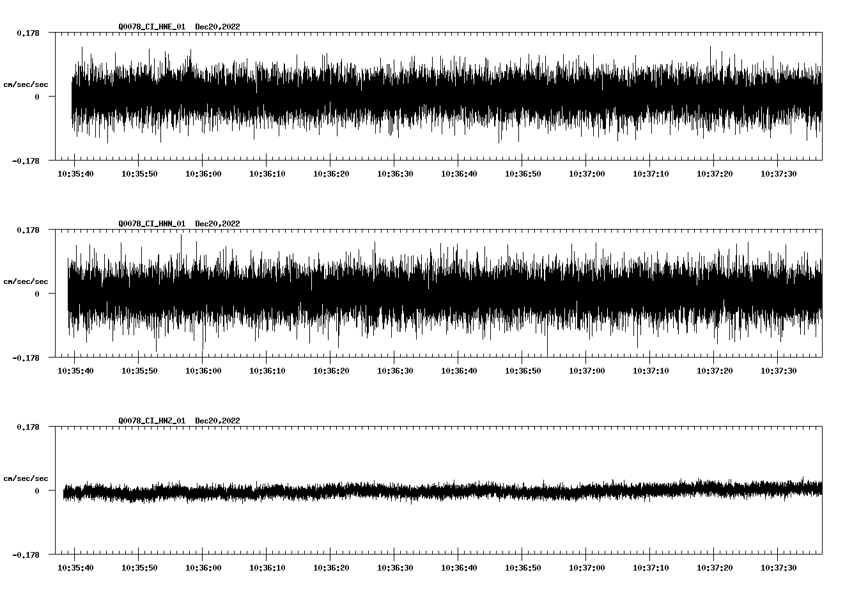Click 10:35:50 time label under HNN plot
This screenshot has width=868, height=591.
[x=139, y=371]
